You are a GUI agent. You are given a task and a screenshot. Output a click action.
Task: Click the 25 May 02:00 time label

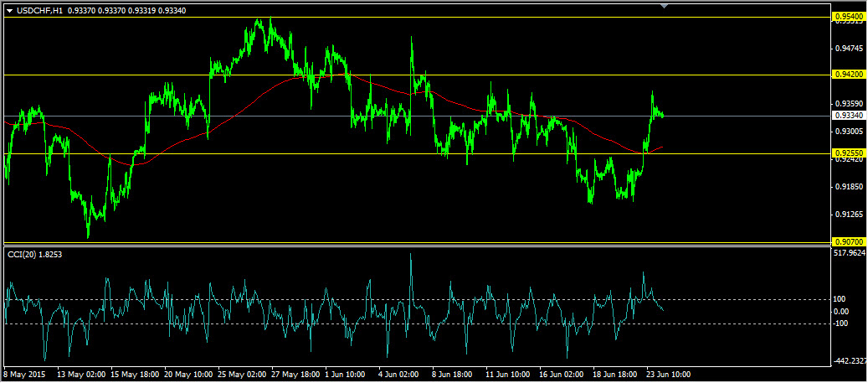[x=242, y=374]
